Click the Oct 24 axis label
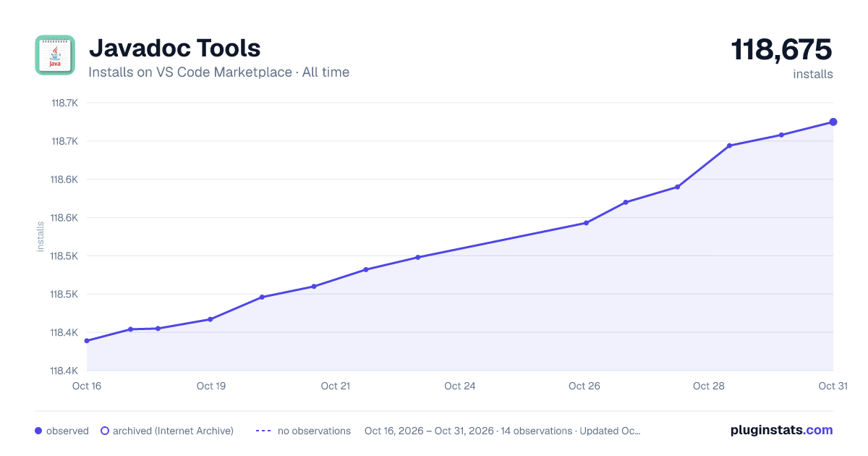This screenshot has width=868, height=456. (x=460, y=386)
